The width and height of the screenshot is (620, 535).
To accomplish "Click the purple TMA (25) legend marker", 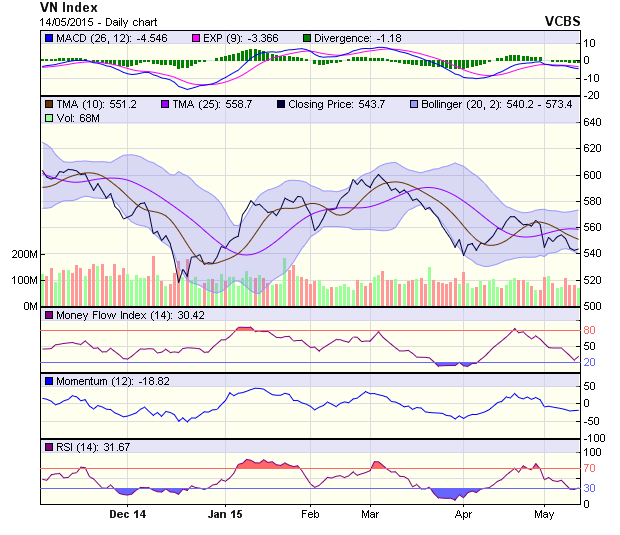I will tap(165, 104).
